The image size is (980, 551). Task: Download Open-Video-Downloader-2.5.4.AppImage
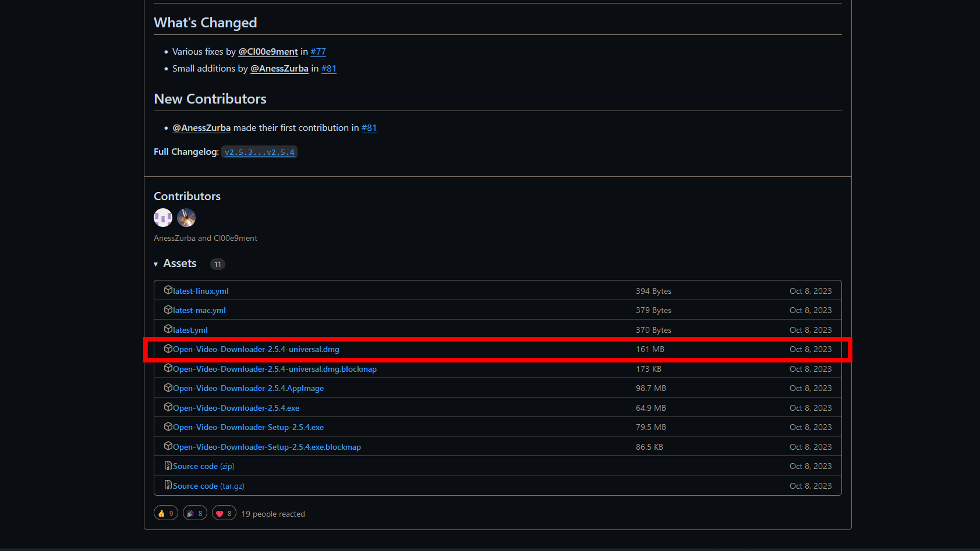248,388
